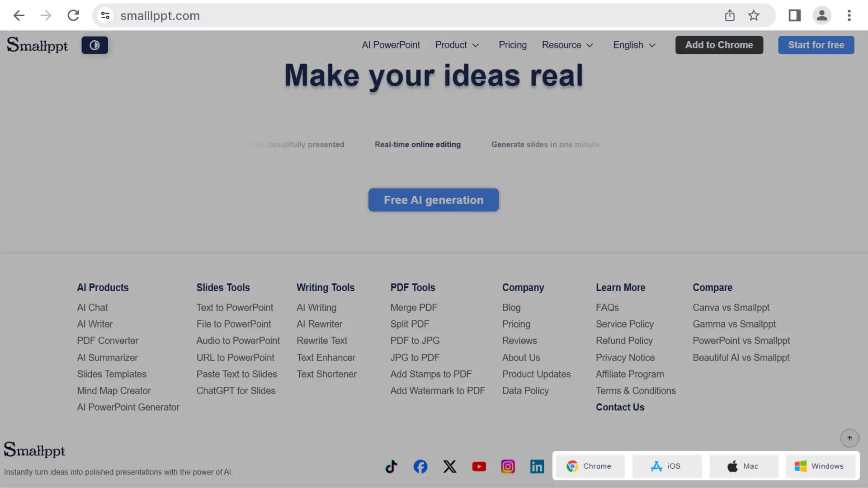Open the Audio to PowerPoint link

click(238, 341)
